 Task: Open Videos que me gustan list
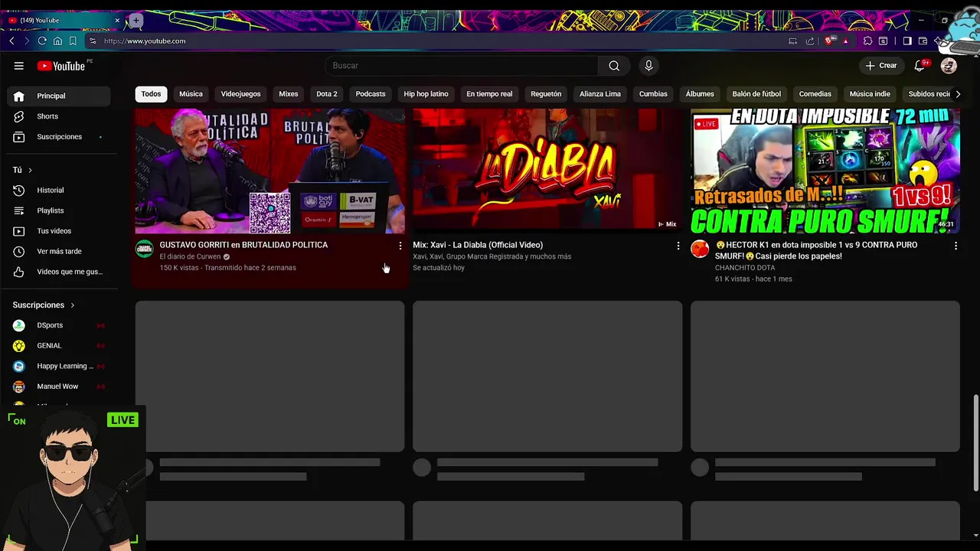pos(58,272)
